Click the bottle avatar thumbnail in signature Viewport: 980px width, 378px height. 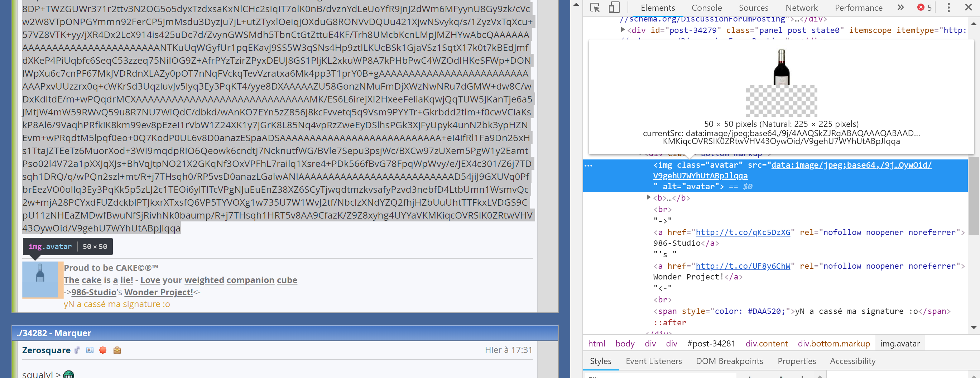[x=40, y=279]
